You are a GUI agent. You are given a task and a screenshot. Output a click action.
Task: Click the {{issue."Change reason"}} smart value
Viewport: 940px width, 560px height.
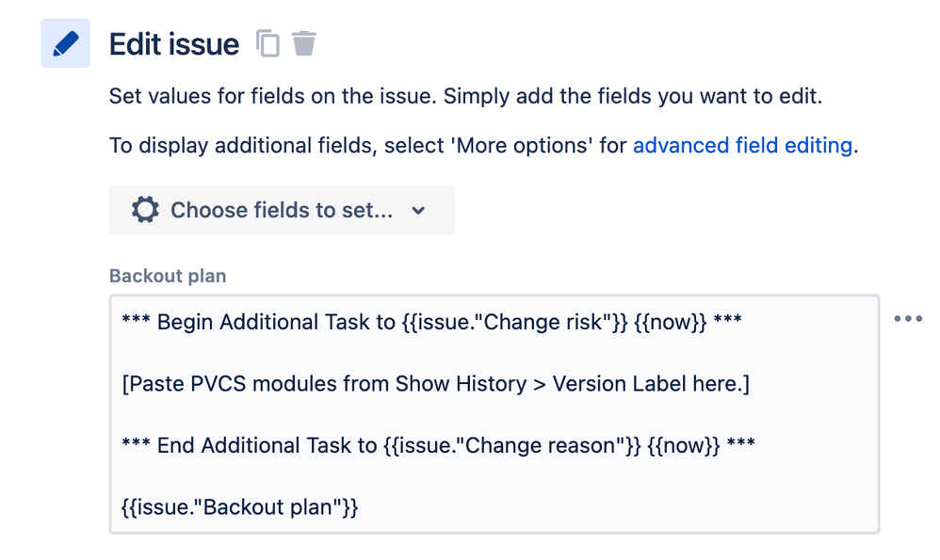click(512, 445)
